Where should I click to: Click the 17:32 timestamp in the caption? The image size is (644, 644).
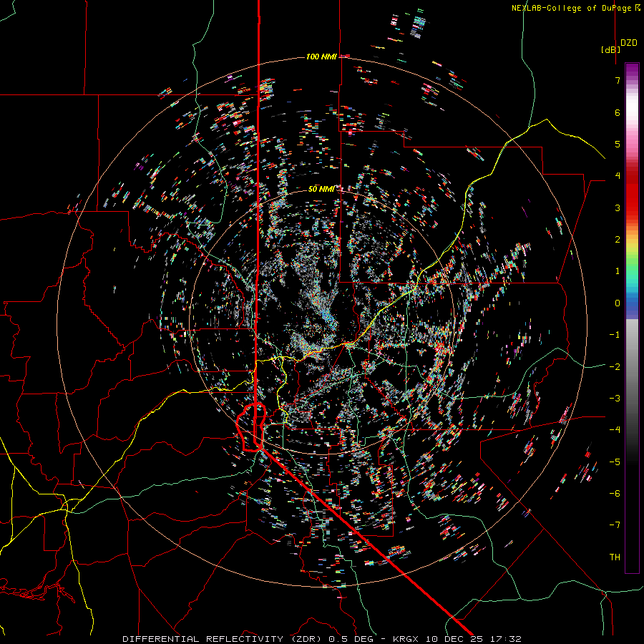pos(507,639)
